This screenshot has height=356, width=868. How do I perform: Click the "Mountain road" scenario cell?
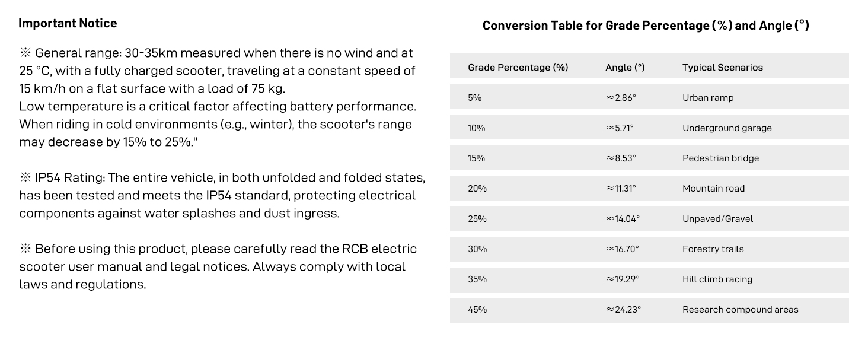(713, 189)
